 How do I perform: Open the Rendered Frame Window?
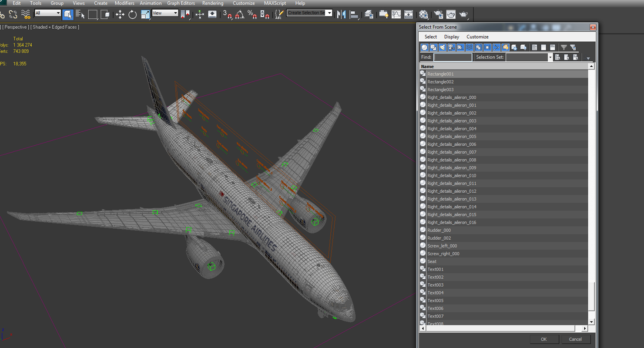[451, 14]
